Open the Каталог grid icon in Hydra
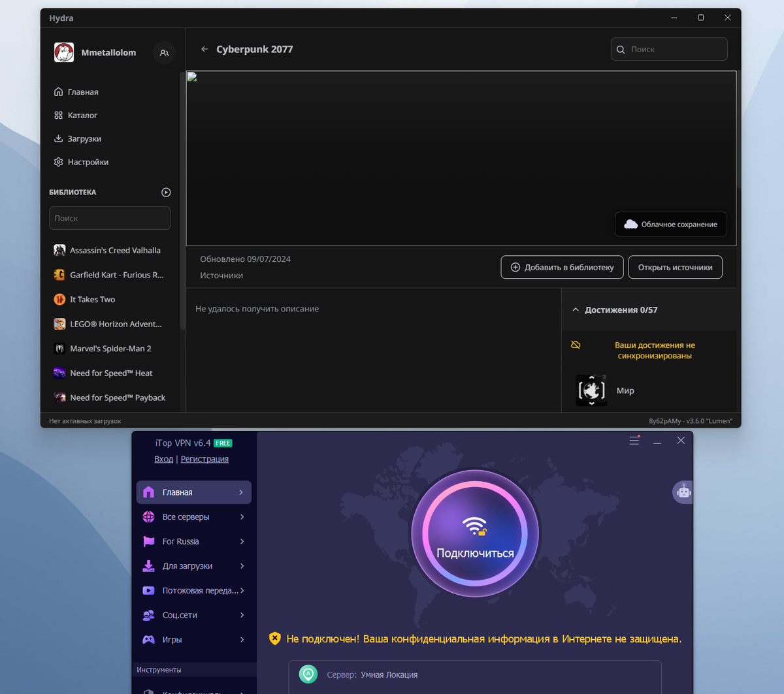 pos(59,115)
